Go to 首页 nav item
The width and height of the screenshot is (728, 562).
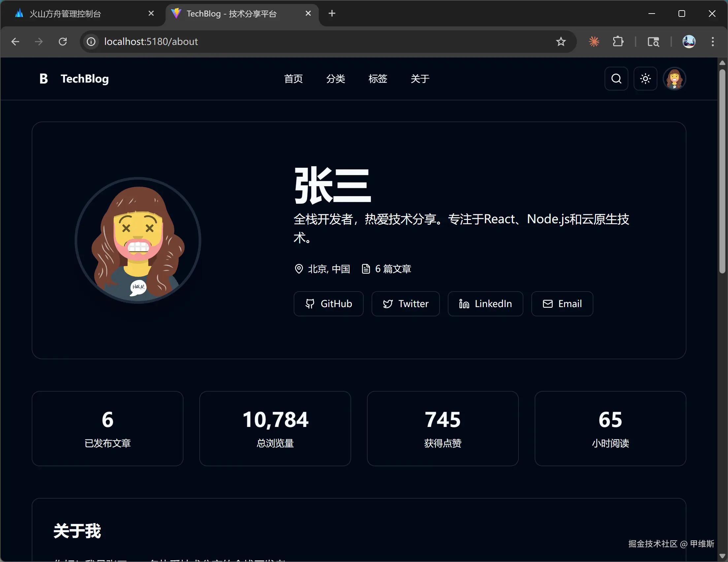(x=293, y=79)
